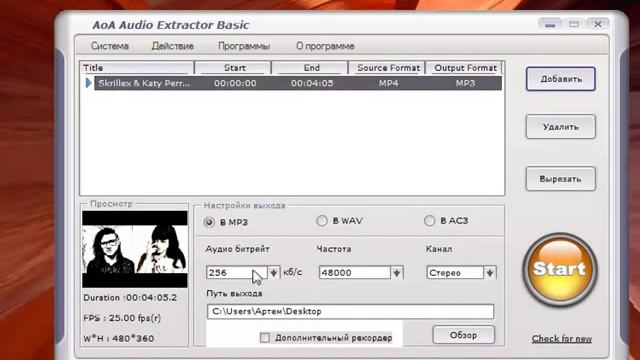Image resolution: width=640 pixels, height=360 pixels.
Task: Click the video preview thumbnail
Action: [x=135, y=249]
